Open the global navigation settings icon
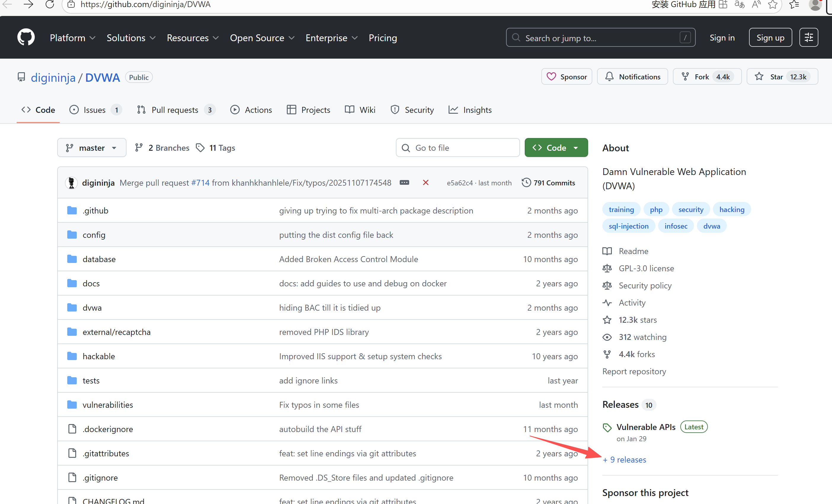The image size is (832, 504). coord(808,38)
